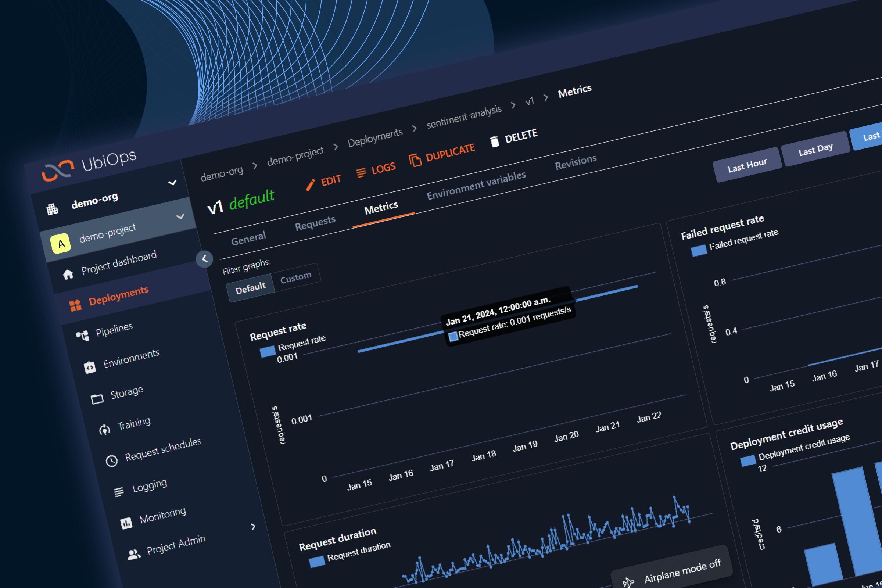Screen dimensions: 882x588
Task: Click the Request rate legend swatch
Action: [x=268, y=352]
